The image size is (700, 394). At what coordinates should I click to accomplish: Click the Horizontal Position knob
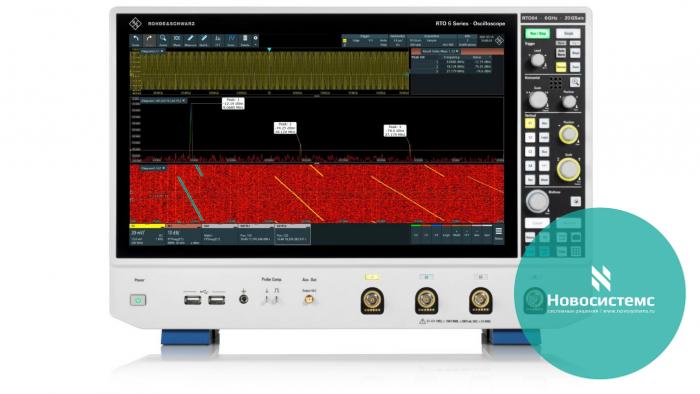pyautogui.click(x=569, y=102)
